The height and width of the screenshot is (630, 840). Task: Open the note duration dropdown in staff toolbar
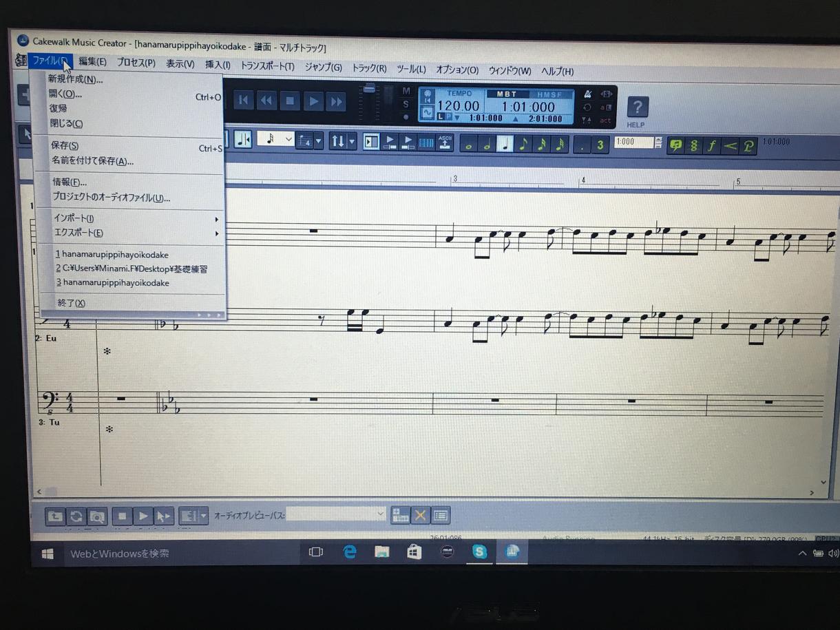(x=288, y=138)
